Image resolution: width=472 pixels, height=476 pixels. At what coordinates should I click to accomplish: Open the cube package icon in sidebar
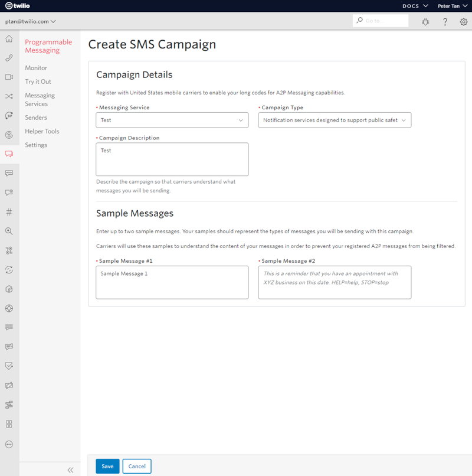tap(9, 289)
